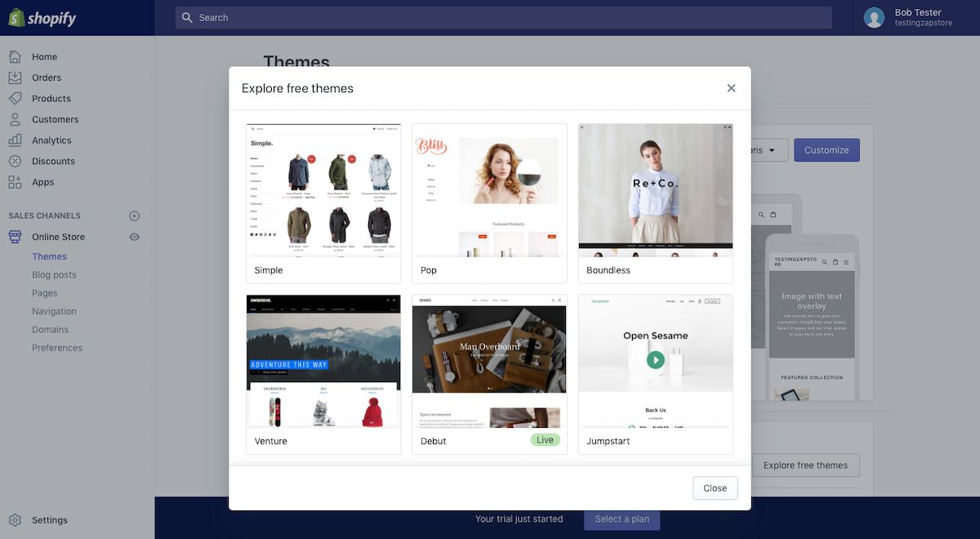The height and width of the screenshot is (539, 980).
Task: Close the Explore free themes dialog with X
Action: [731, 88]
